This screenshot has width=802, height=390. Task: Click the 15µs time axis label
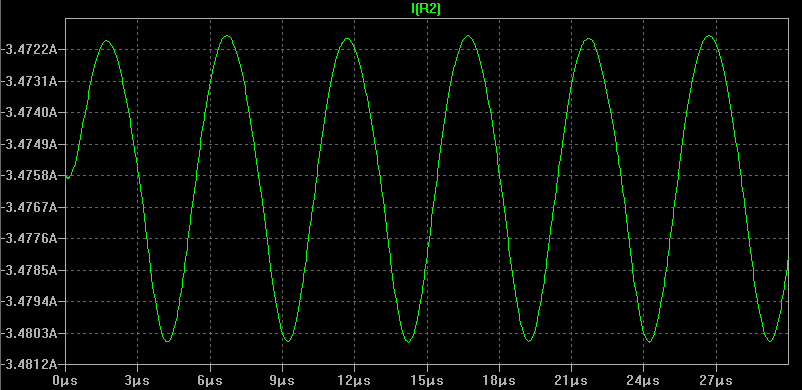pos(427,381)
